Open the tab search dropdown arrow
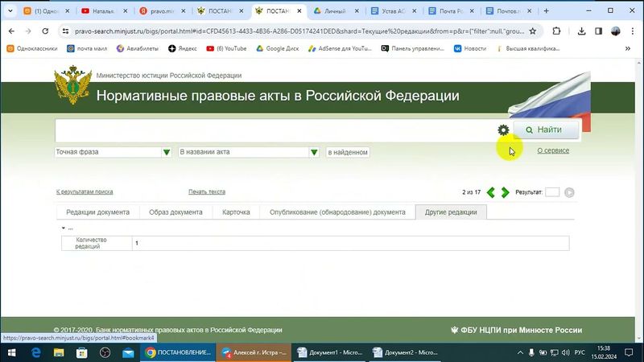Screen dimensions: 644x362 click(10, 11)
